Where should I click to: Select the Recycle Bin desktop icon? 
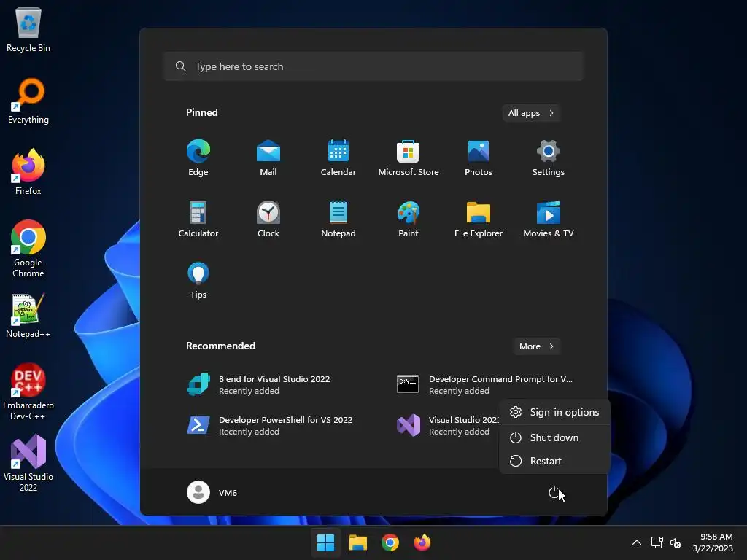pyautogui.click(x=28, y=29)
